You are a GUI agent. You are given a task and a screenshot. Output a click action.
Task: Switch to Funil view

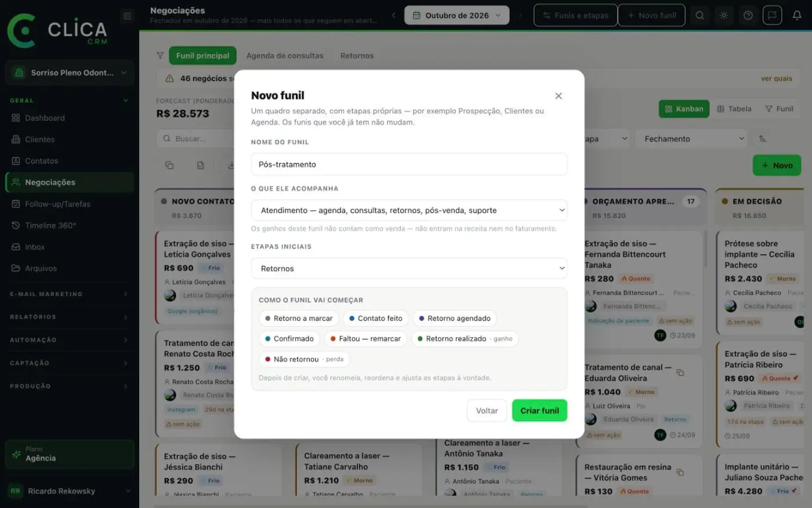(x=779, y=109)
